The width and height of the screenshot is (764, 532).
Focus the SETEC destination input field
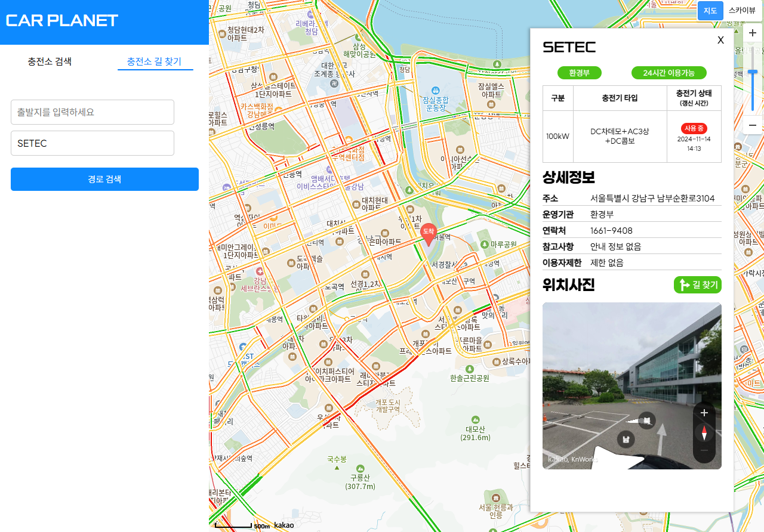pos(93,143)
